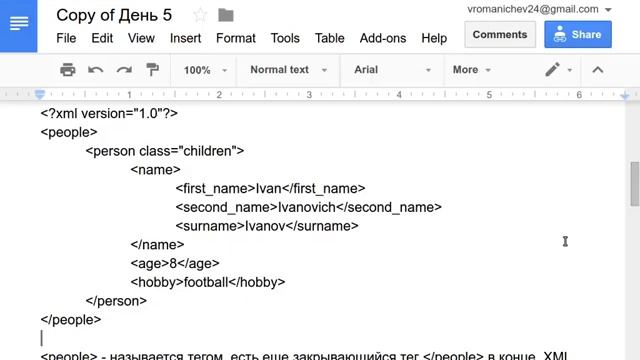The width and height of the screenshot is (640, 360).
Task: Click the <age>8</age> line
Action: pyautogui.click(x=175, y=264)
